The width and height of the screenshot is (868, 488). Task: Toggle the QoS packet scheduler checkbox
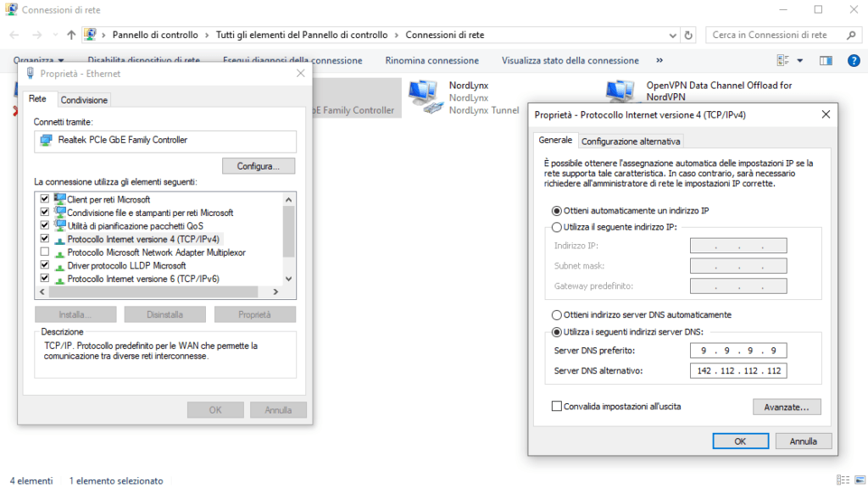[x=45, y=225]
